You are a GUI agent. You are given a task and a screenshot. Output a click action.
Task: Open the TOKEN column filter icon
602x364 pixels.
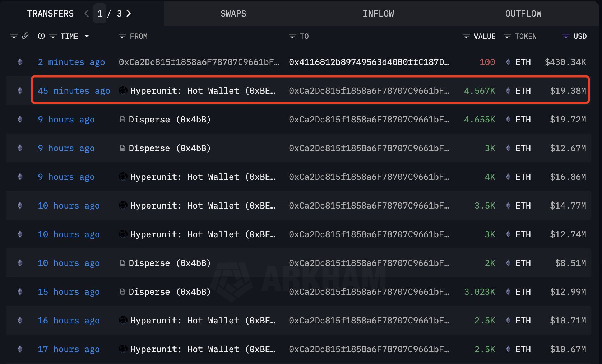[x=507, y=36]
